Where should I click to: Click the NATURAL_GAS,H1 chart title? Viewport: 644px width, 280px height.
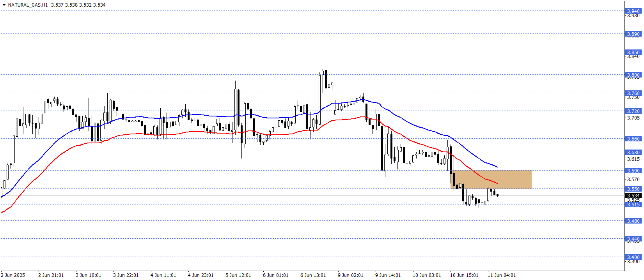click(28, 5)
